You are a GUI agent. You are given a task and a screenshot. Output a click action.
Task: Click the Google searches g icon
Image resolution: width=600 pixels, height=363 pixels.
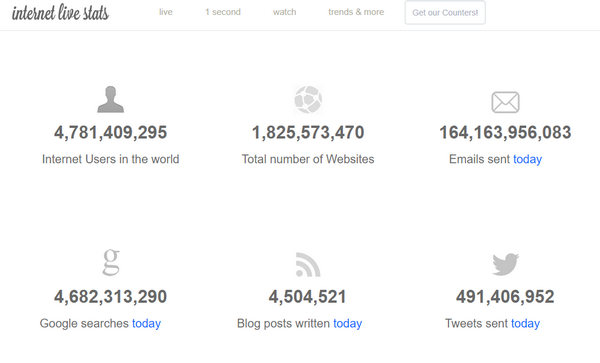pyautogui.click(x=111, y=262)
